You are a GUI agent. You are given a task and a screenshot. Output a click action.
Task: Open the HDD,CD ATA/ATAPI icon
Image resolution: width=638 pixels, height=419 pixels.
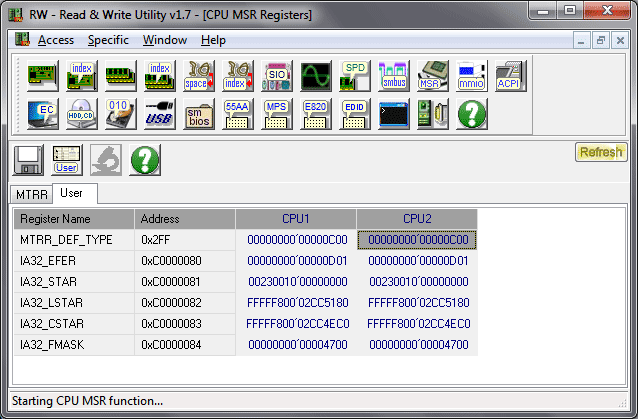[x=82, y=114]
